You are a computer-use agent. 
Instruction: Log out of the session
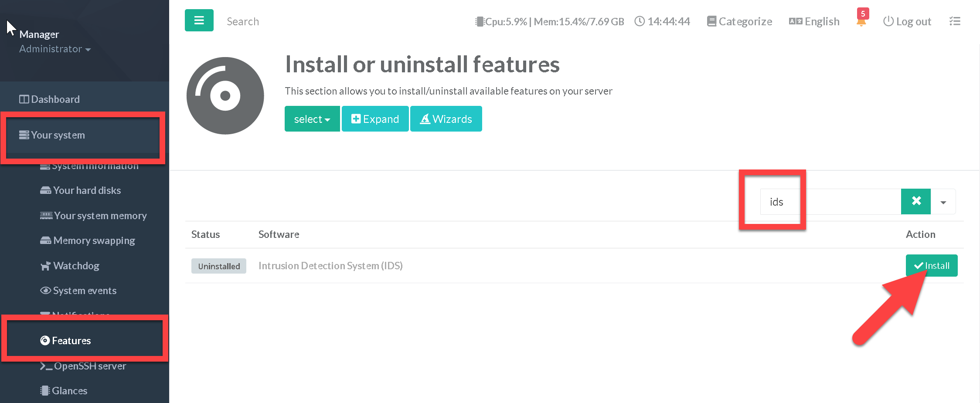coord(907,21)
